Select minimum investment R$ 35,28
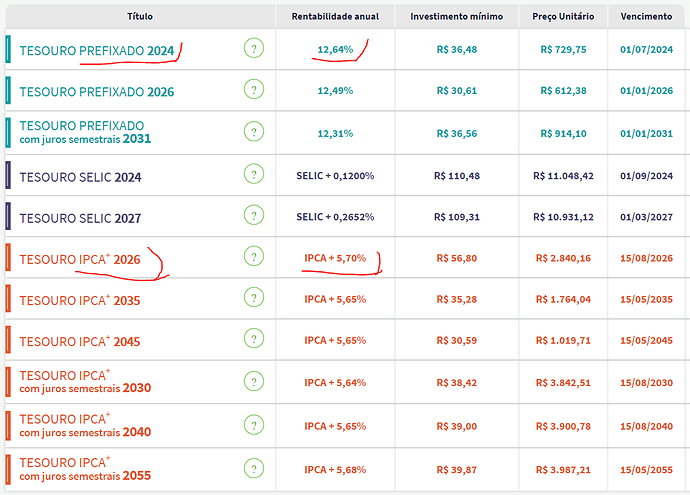This screenshot has height=495, width=690. coord(457,299)
